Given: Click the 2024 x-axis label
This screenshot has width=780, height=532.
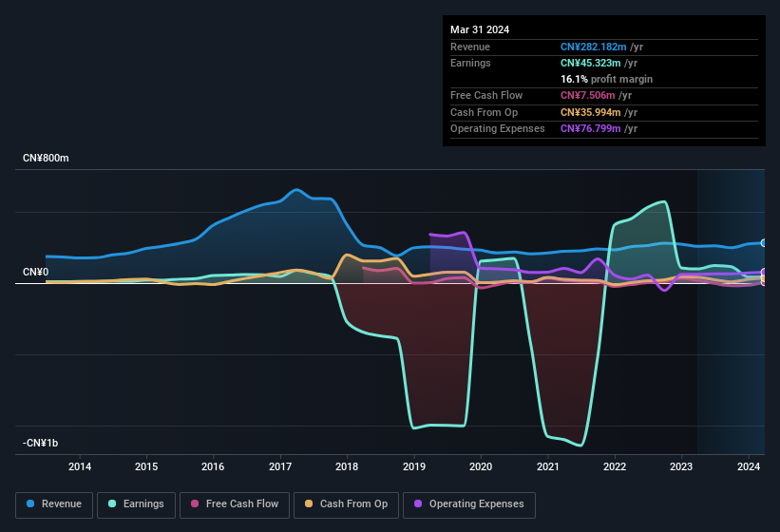Looking at the screenshot, I should (x=748, y=466).
